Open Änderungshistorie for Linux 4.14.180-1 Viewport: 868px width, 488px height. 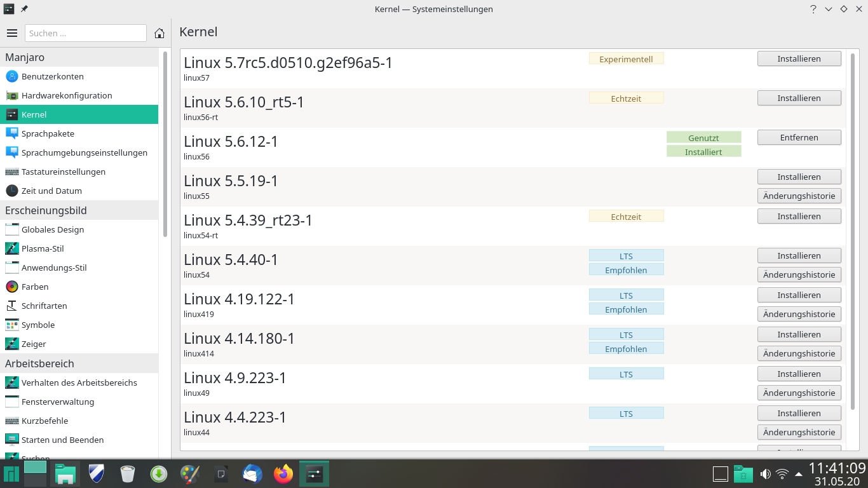(799, 353)
